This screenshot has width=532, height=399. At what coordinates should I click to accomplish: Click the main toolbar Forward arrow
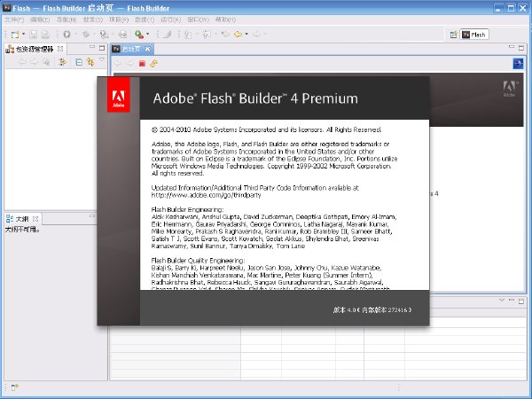257,35
